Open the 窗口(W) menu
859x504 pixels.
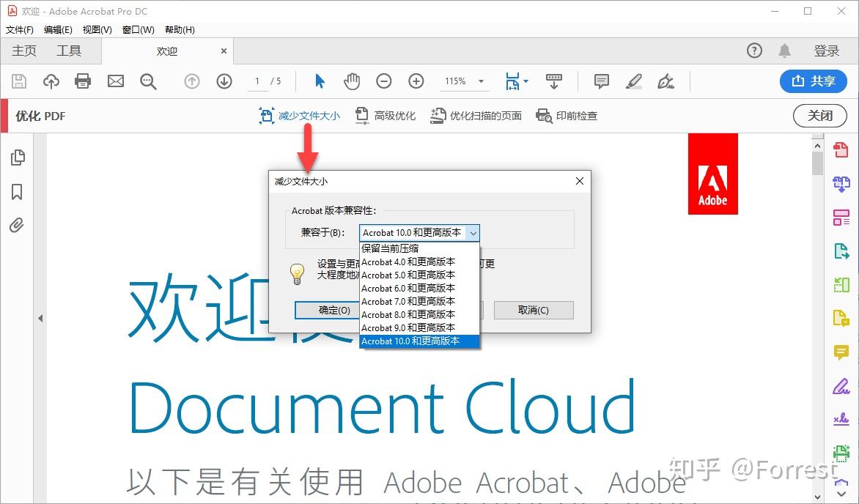138,29
